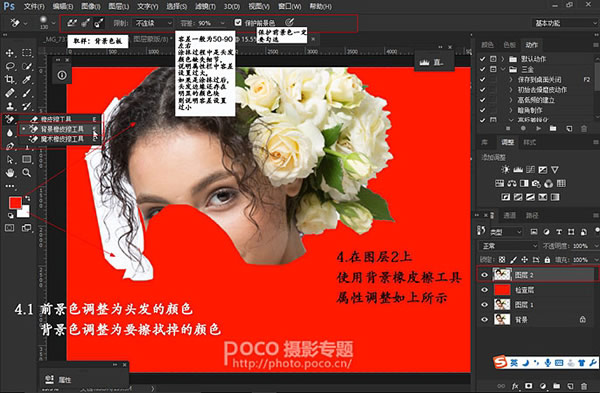Select the Zoom magnifier tool

[26, 173]
